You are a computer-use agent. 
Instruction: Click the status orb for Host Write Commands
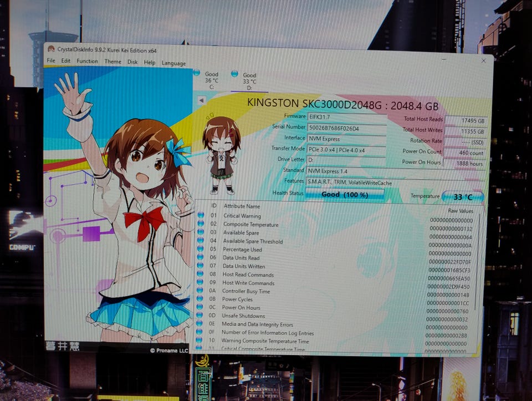point(200,282)
